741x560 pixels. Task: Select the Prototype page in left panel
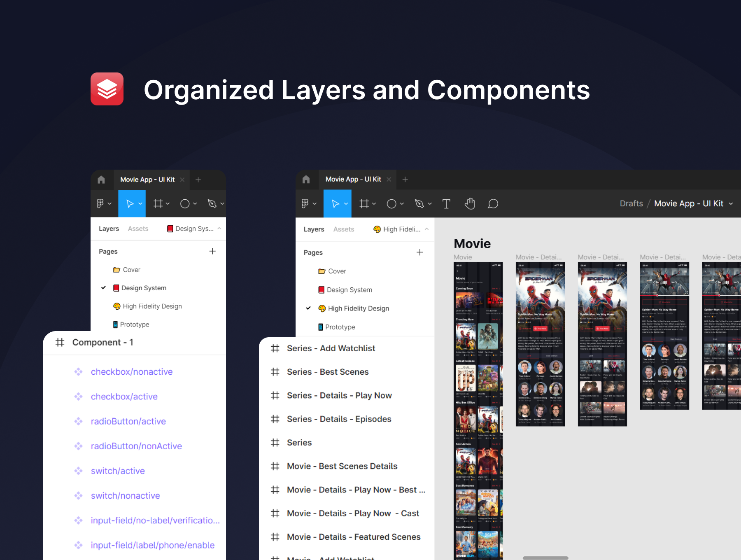point(134,324)
